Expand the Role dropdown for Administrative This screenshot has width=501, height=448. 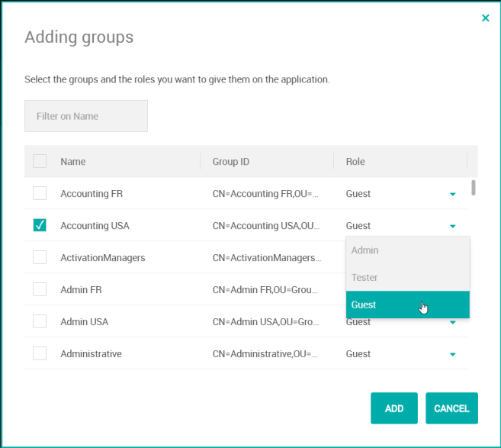click(452, 354)
